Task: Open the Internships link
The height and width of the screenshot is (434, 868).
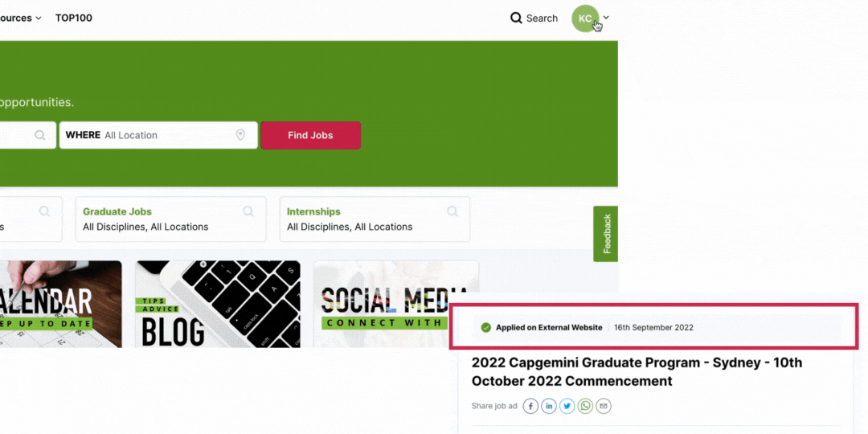Action: point(313,211)
